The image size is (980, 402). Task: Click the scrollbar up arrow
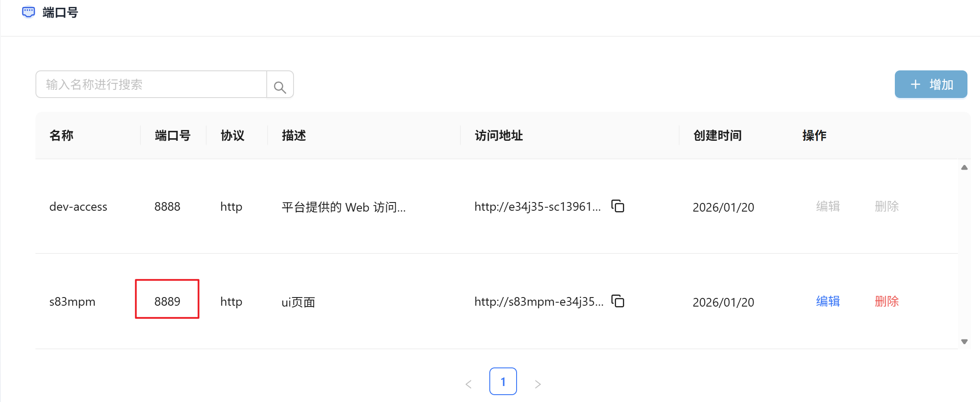tap(964, 168)
